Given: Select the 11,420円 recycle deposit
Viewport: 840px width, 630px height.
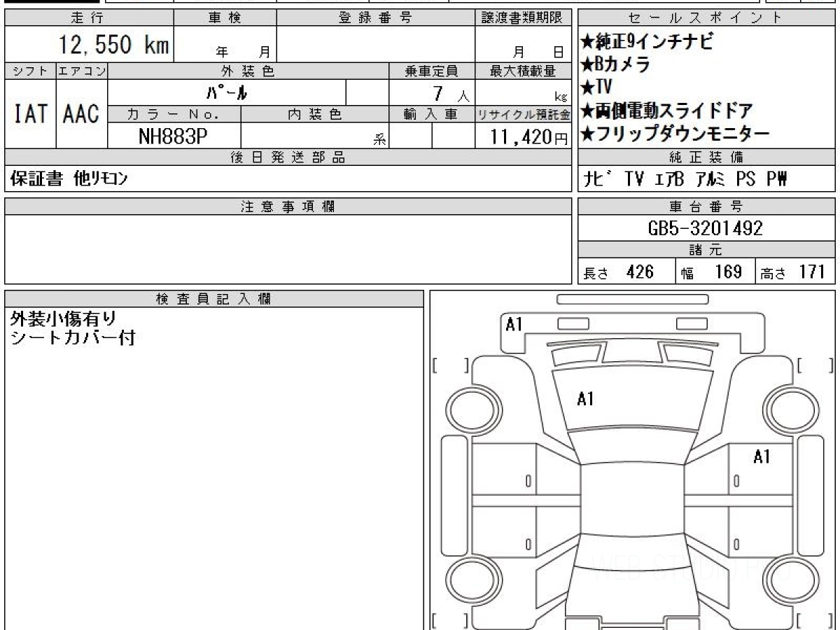Looking at the screenshot, I should coord(530,137).
